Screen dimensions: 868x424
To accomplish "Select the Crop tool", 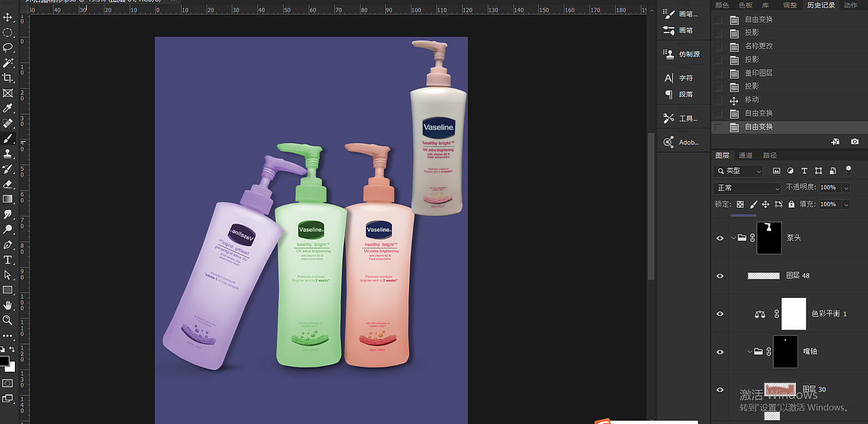I will [8, 78].
